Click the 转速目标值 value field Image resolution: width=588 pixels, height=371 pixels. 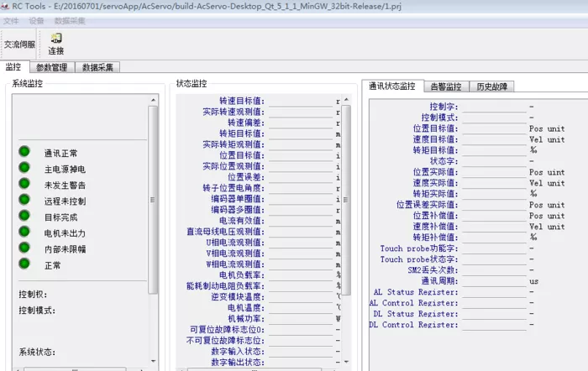point(301,102)
